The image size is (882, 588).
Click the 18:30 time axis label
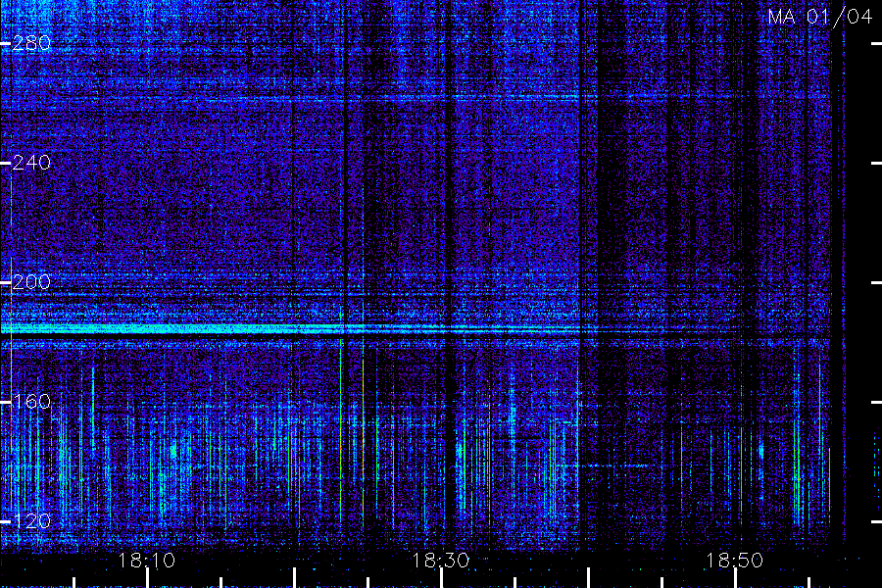tap(440, 561)
